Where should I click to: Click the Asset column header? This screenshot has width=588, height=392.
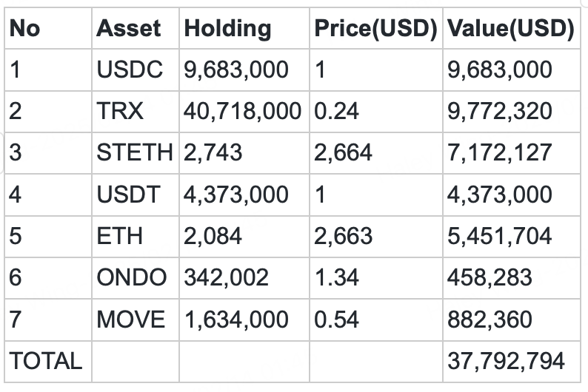[129, 29]
